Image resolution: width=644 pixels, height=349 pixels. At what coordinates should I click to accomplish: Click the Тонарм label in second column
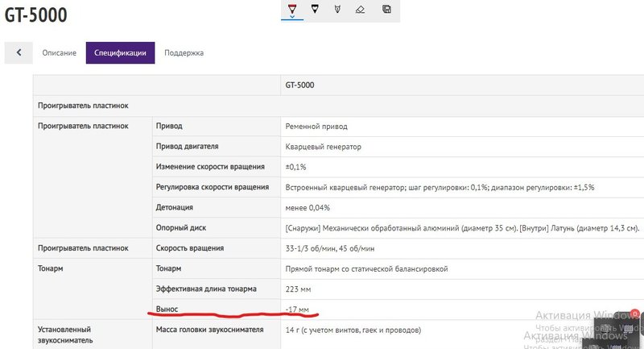point(168,268)
